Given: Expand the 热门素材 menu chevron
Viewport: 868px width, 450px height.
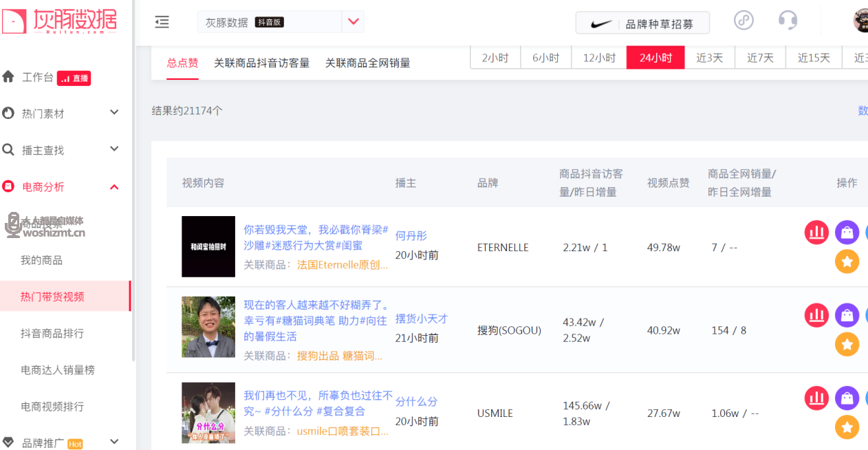Looking at the screenshot, I should [114, 112].
